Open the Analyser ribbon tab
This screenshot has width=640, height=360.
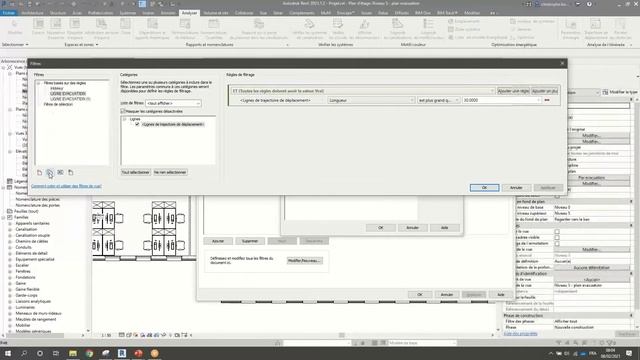(189, 13)
